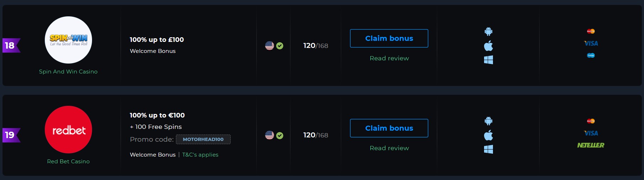Click Neteller logo in Red Bet row

point(591,145)
